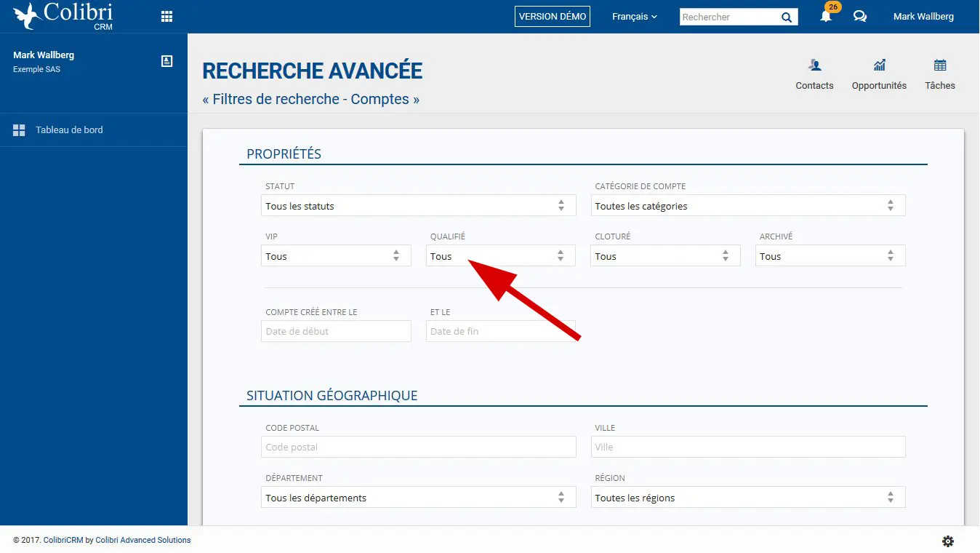This screenshot has width=980, height=553.
Task: Open the Opportunités chart icon
Action: coord(880,65)
